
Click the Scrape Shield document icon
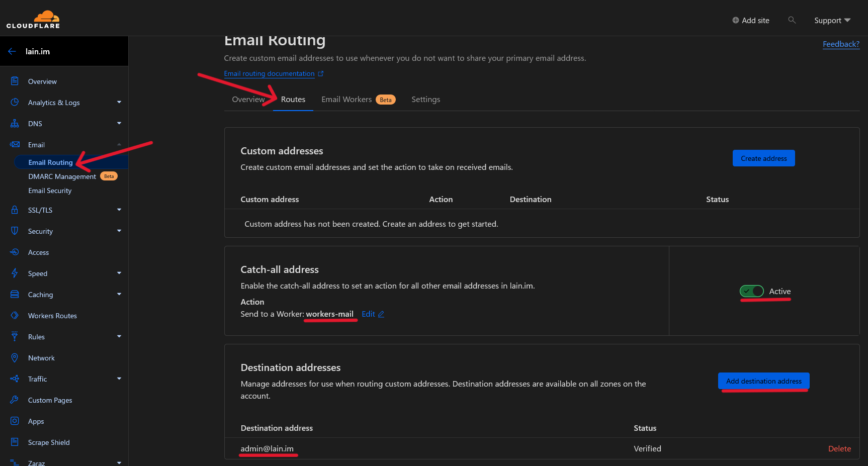[15, 442]
